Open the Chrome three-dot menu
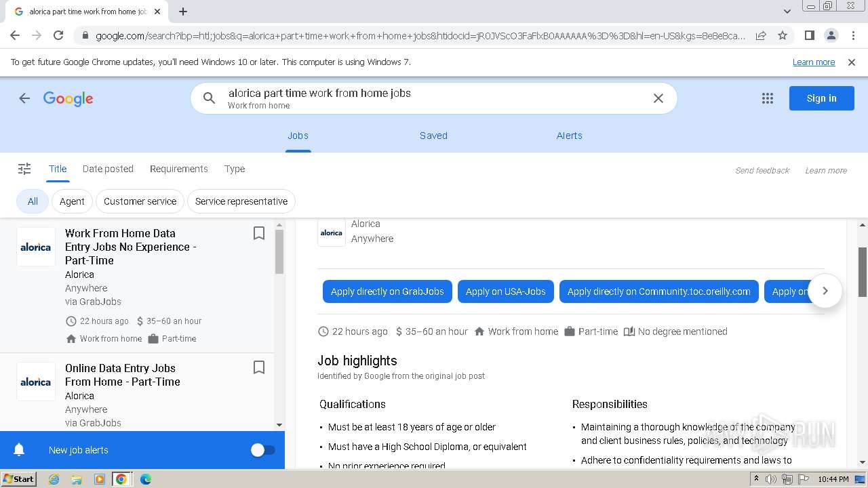868x488 pixels. 853,35
